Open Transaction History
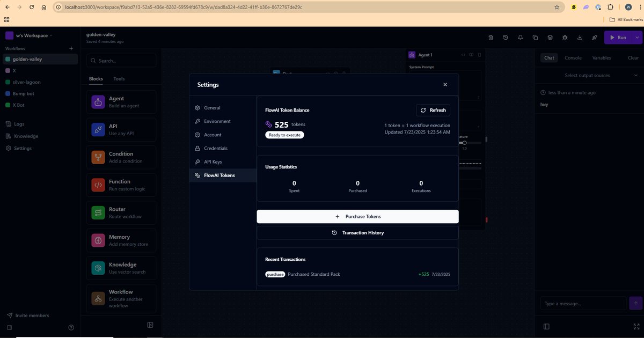644x338 pixels. point(357,233)
